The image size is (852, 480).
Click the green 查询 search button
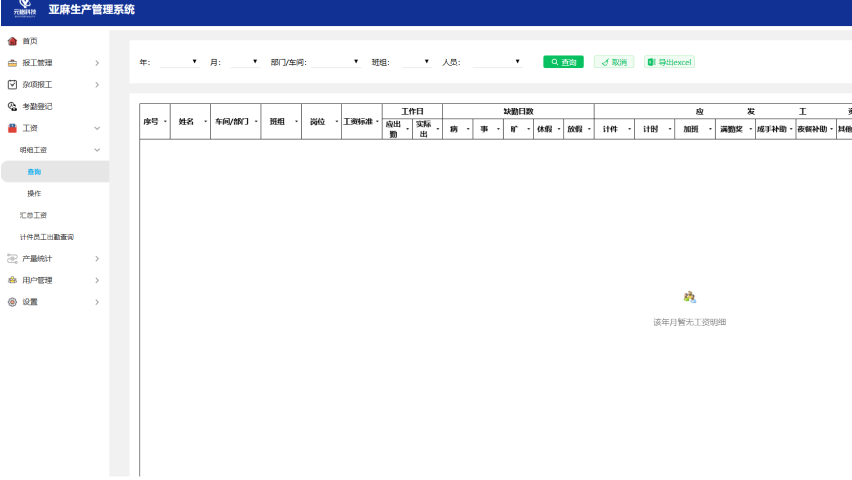(x=563, y=62)
